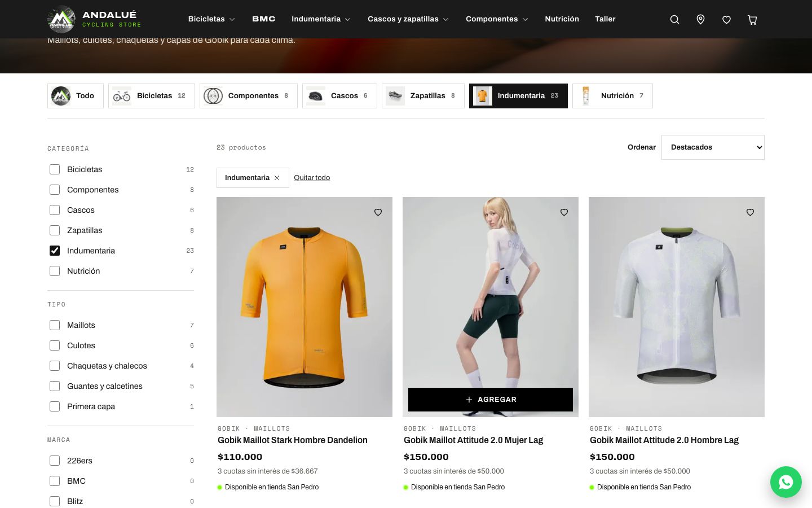
Task: Open Gobik Maillot Attitude 2.0 Mujer Lag title
Action: click(474, 440)
